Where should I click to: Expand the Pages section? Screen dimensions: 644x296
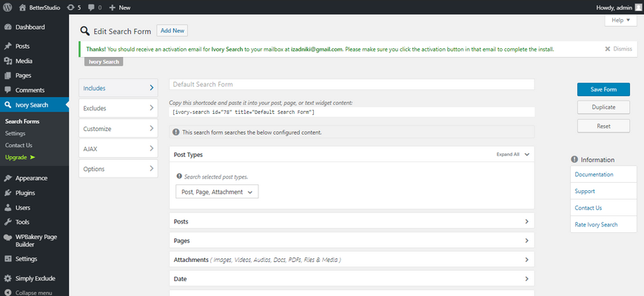point(352,240)
